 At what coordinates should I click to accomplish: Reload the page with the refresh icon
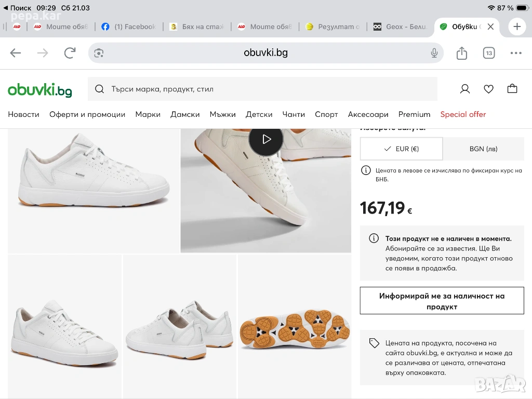coord(70,53)
